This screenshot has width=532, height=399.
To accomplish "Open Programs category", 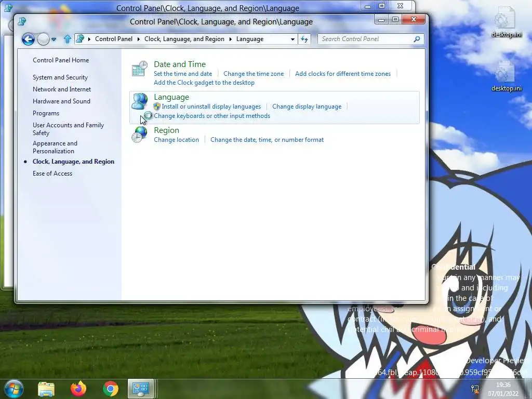I will (x=46, y=113).
